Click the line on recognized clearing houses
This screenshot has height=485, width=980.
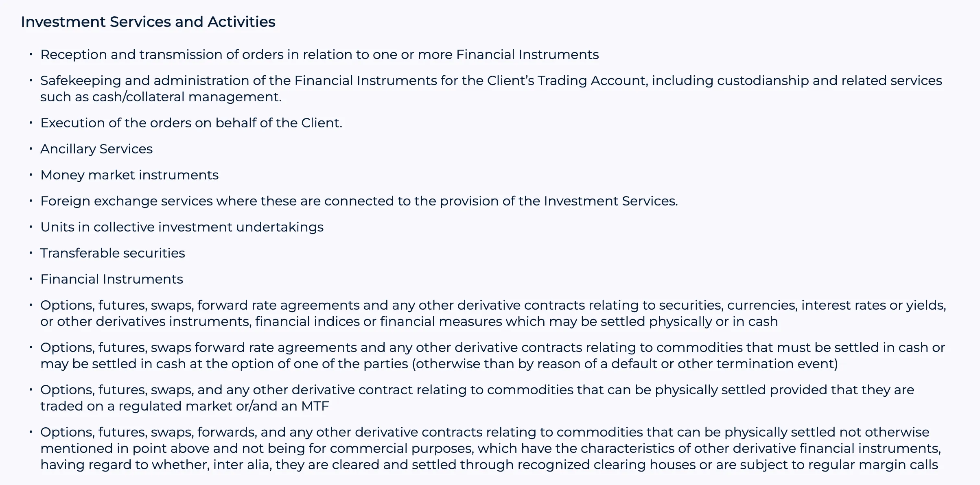click(489, 465)
